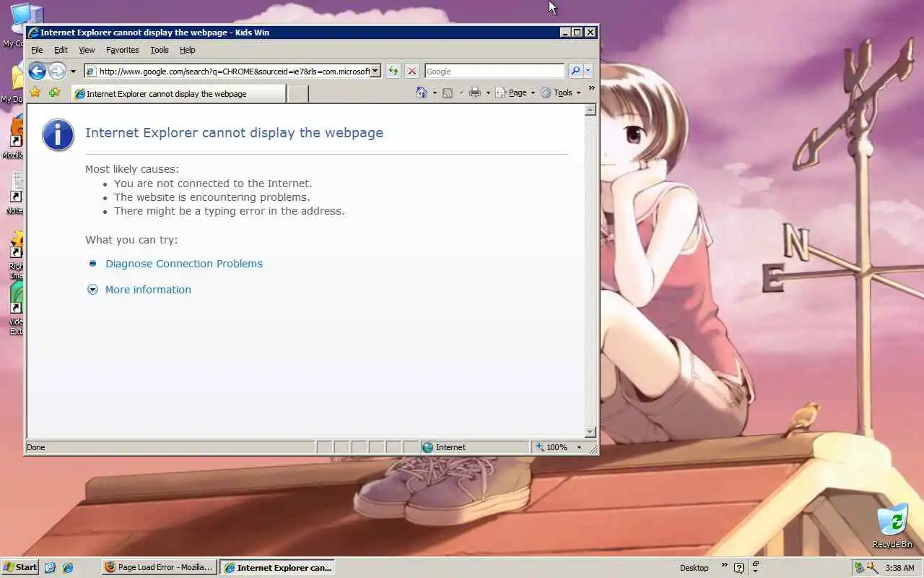924x578 pixels.
Task: Click the Google search box
Action: point(494,71)
